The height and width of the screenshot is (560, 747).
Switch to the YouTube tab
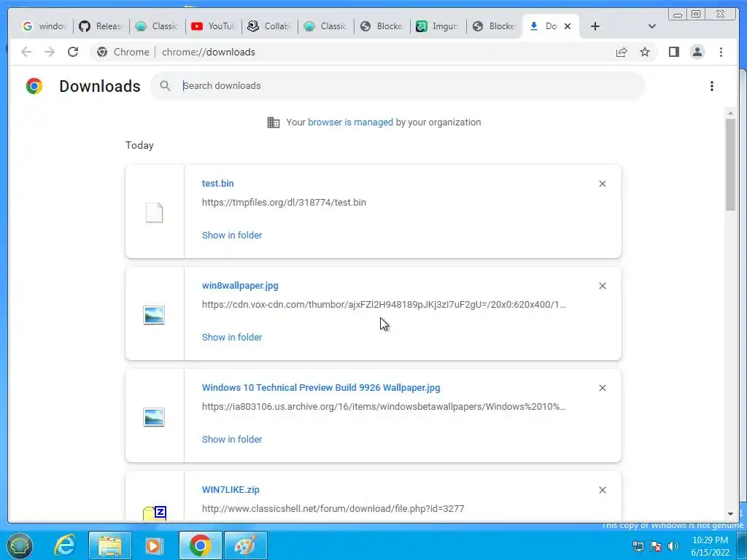tap(214, 26)
